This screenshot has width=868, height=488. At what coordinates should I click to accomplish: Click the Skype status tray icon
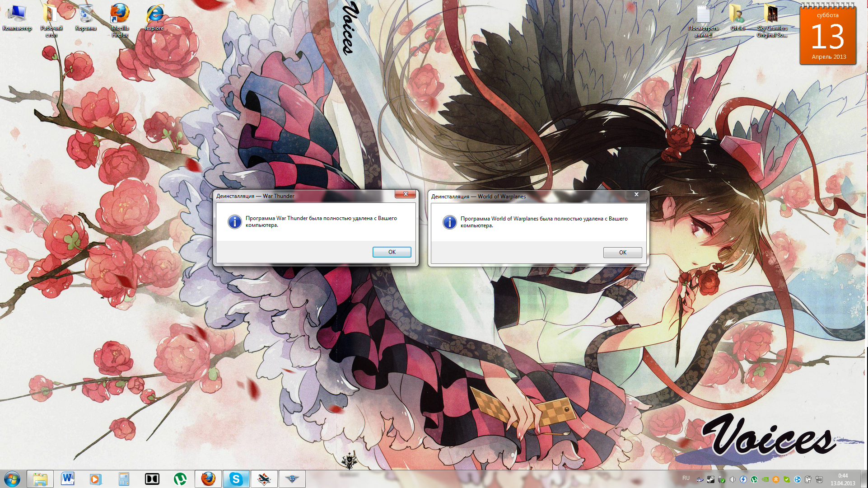click(x=787, y=479)
